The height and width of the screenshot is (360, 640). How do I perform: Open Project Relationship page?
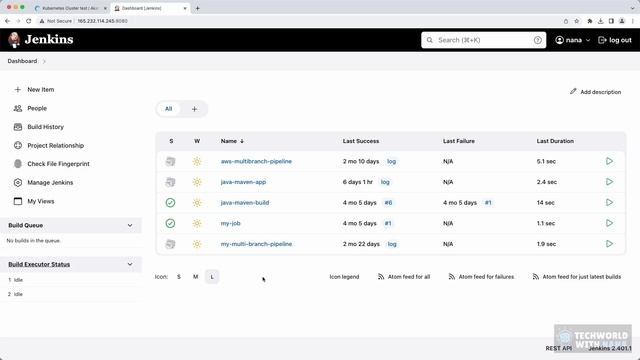[49, 145]
